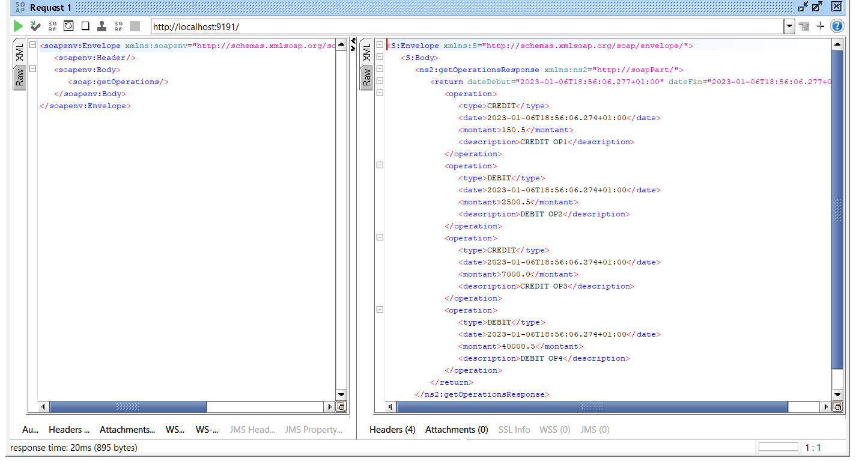Collapse the S:Body fold in the response
Viewport: 868px width, 461px height.
tap(380, 58)
